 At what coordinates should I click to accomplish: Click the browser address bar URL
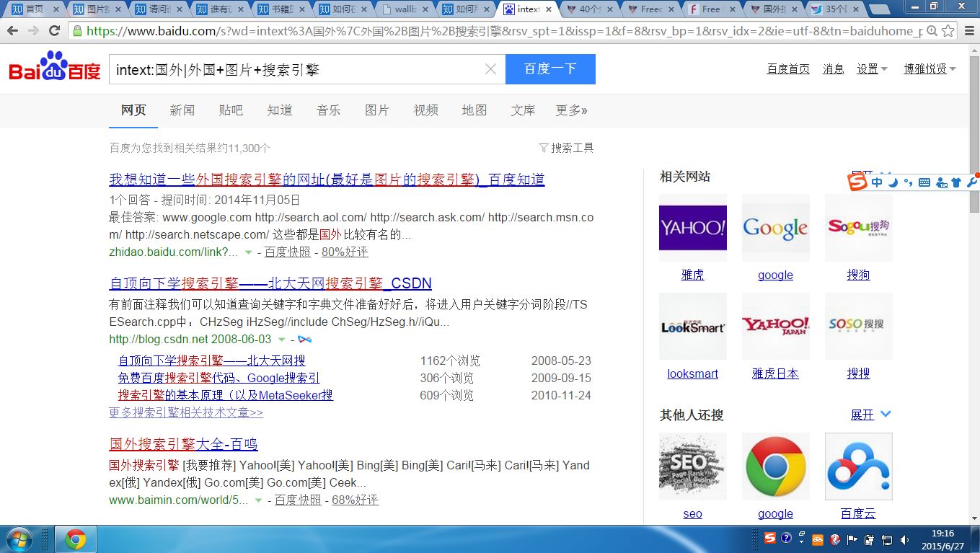(505, 31)
